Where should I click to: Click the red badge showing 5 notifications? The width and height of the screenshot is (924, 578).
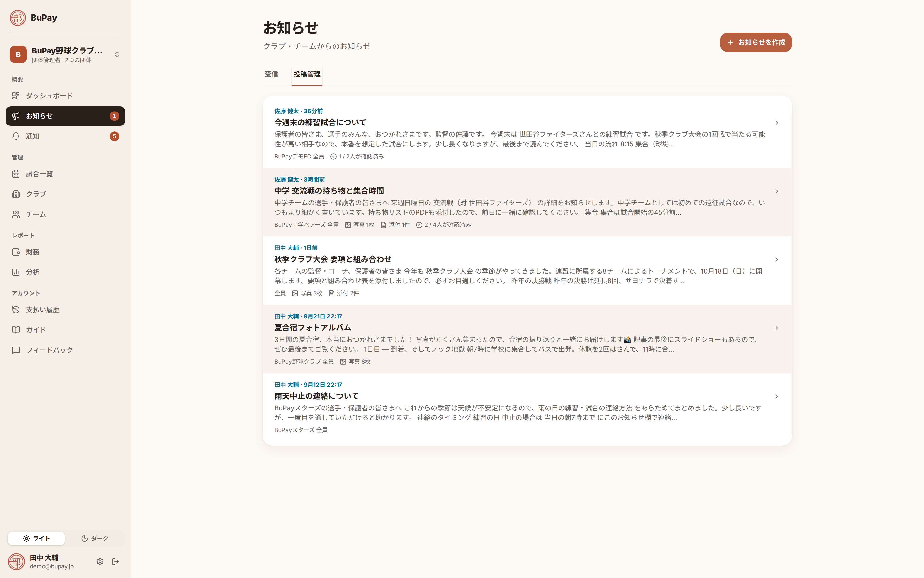click(114, 136)
